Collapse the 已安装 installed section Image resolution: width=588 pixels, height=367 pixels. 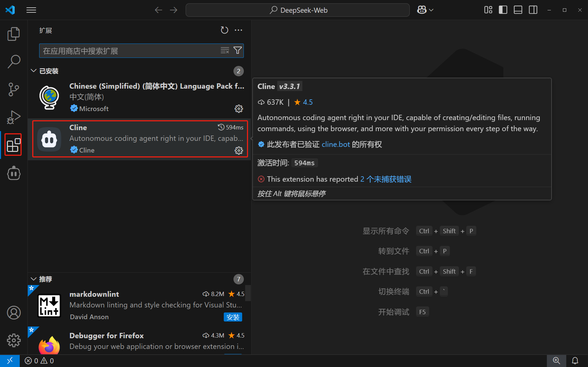tap(34, 71)
